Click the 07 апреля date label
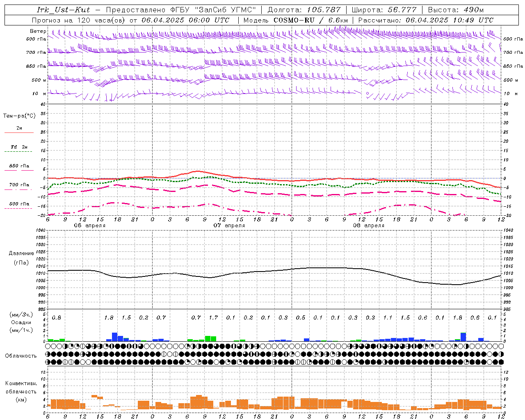The width and height of the screenshot is (525, 420). [229, 226]
